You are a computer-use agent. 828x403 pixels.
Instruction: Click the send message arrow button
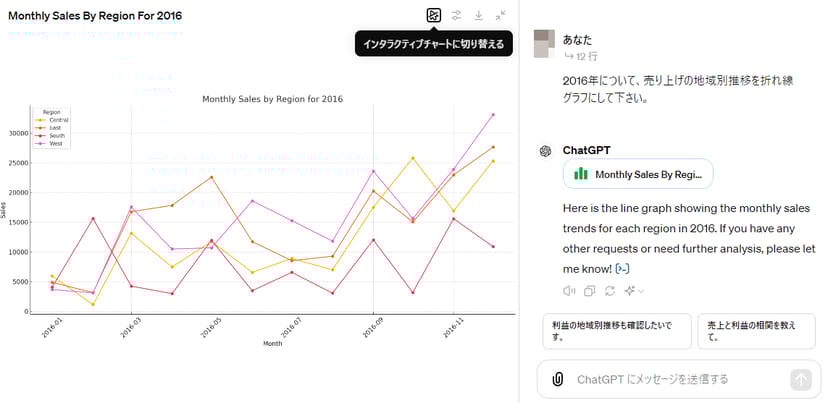800,379
